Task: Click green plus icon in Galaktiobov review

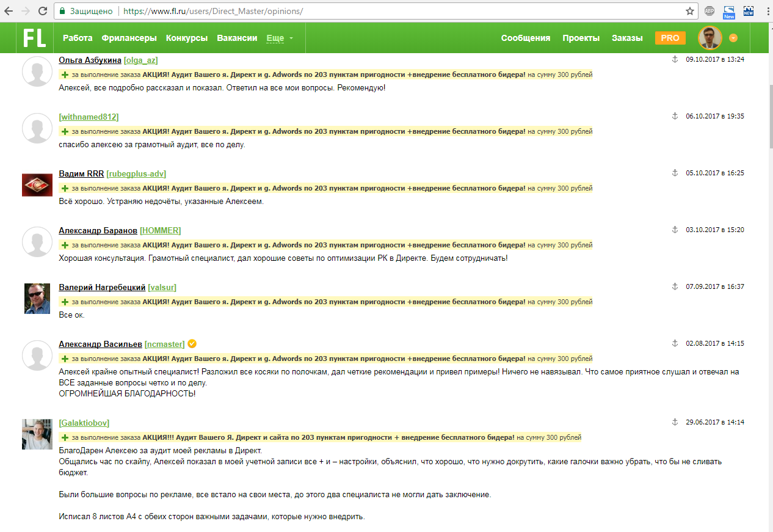Action: coord(65,437)
